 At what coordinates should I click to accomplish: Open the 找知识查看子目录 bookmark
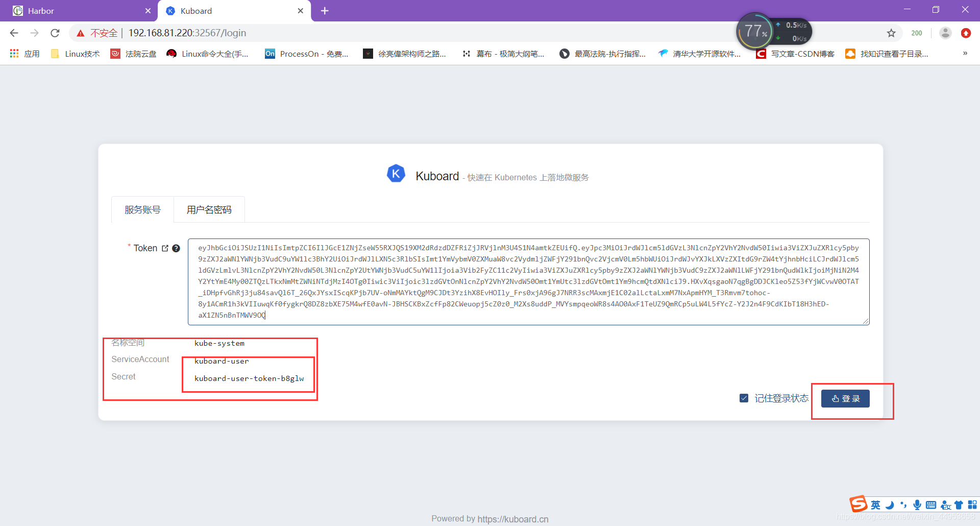pos(887,54)
